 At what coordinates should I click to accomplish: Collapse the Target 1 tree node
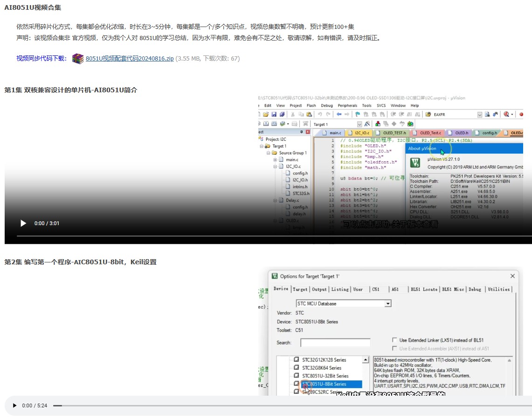[262, 146]
